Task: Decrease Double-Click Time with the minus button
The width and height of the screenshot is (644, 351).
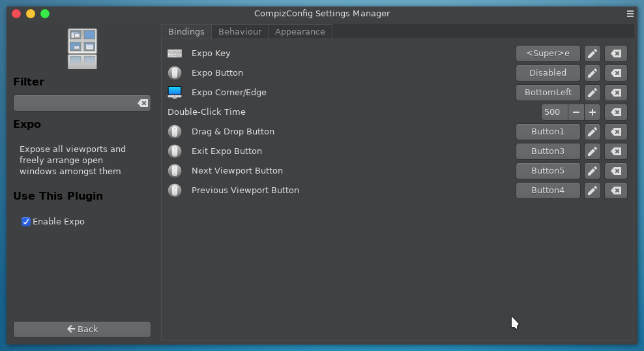Action: click(576, 112)
